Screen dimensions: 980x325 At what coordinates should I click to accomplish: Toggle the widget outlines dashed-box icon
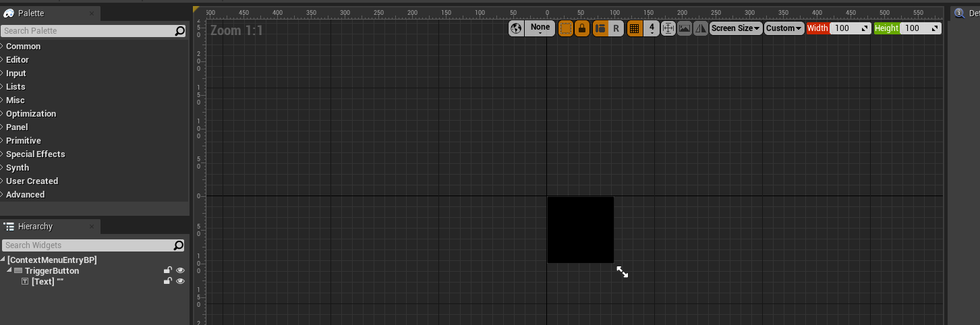[566, 28]
